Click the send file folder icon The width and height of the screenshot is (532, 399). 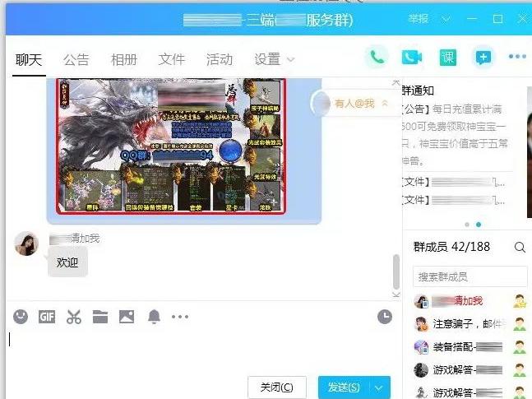pos(100,317)
